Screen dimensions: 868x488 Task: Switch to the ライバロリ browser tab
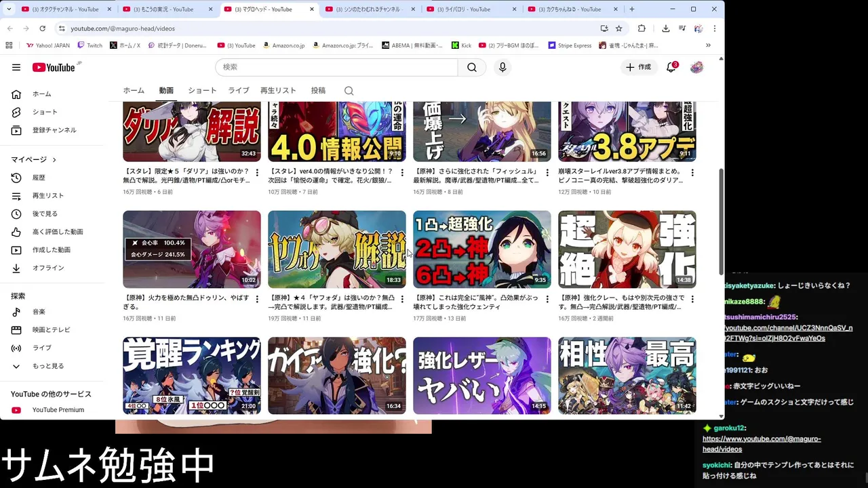pos(471,9)
